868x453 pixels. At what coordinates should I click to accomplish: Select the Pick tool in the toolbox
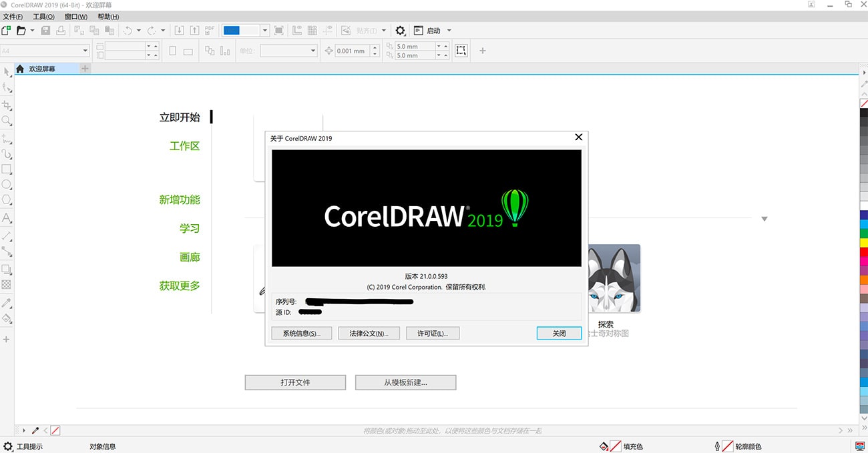pos(7,72)
